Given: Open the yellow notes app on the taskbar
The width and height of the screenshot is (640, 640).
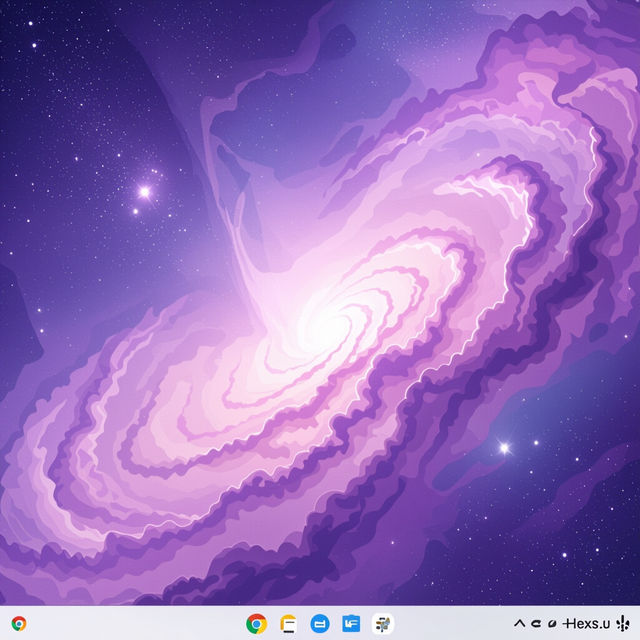Looking at the screenshot, I should pyautogui.click(x=288, y=624).
